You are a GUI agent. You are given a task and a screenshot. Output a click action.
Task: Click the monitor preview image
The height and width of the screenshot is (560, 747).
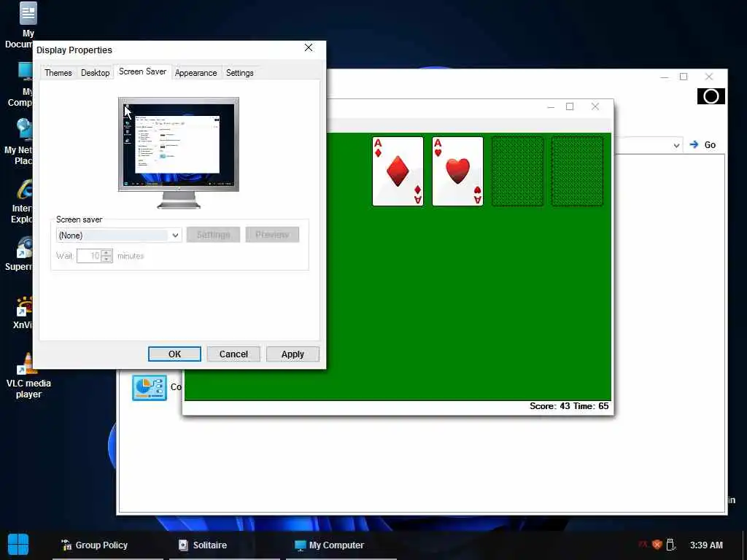pyautogui.click(x=179, y=153)
